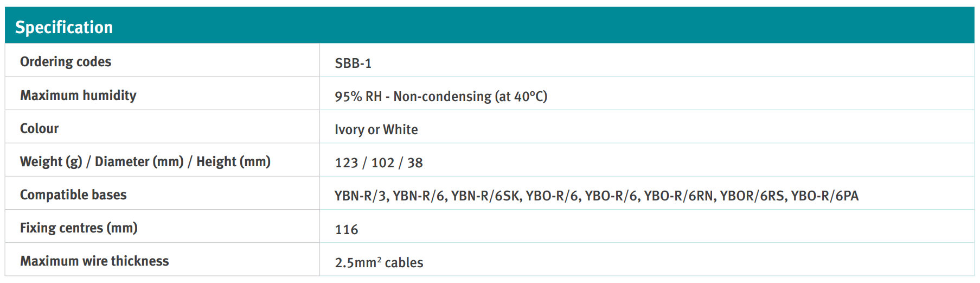Select the YBO-R/6PA base code

point(824,196)
